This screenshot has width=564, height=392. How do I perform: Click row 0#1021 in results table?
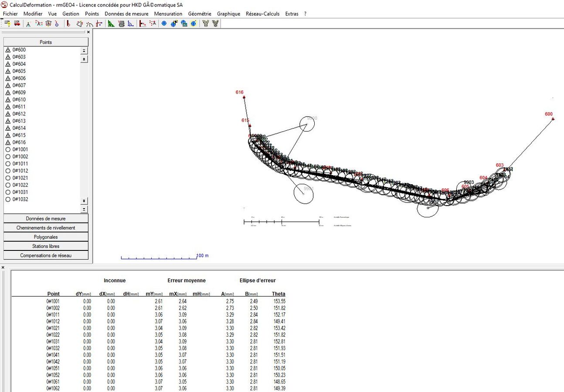tap(53, 328)
